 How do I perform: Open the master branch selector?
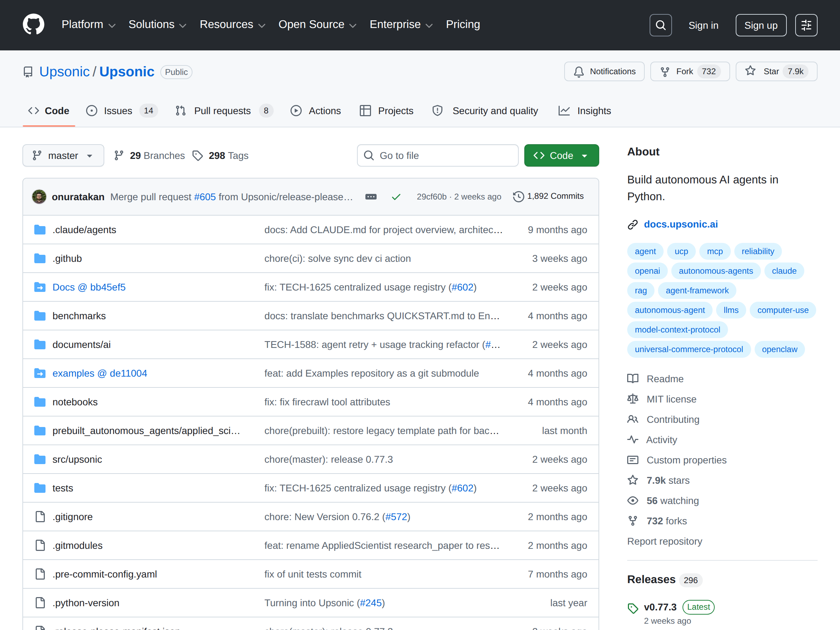[x=63, y=156]
